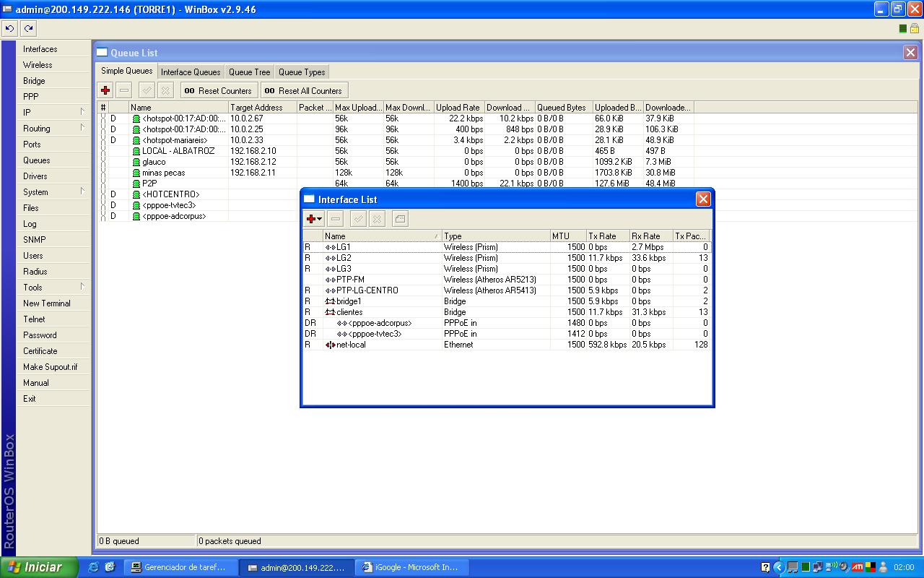
Task: Remove queue using minus icon in Queue List
Action: (124, 90)
